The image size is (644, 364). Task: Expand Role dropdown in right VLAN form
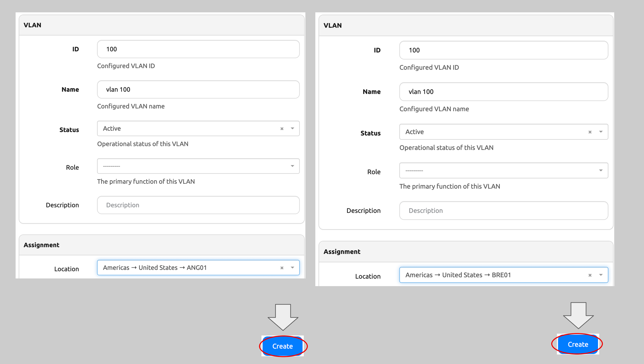[601, 170]
